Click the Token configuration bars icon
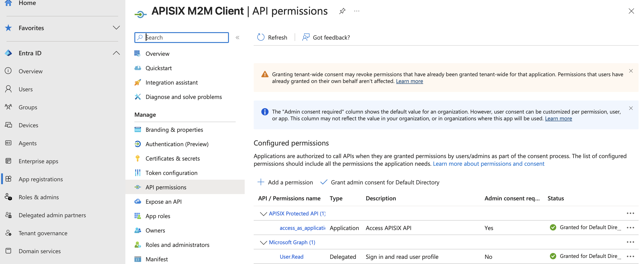This screenshot has height=264, width=644. click(x=138, y=172)
